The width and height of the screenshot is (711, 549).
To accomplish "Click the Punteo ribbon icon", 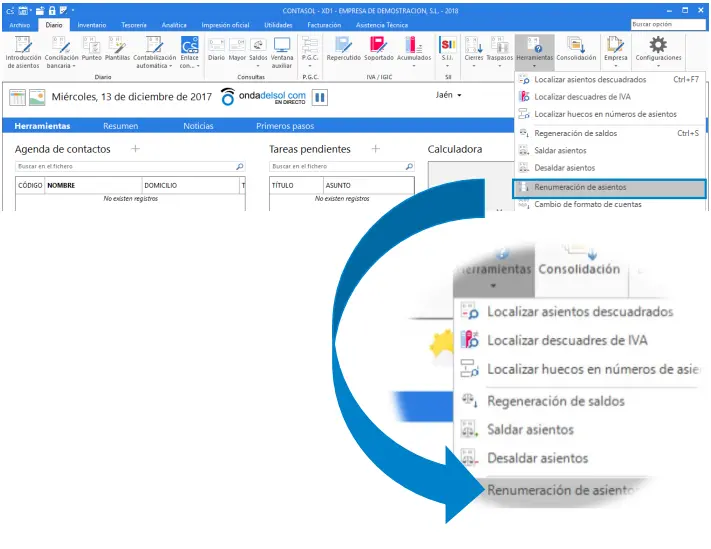I will click(92, 49).
